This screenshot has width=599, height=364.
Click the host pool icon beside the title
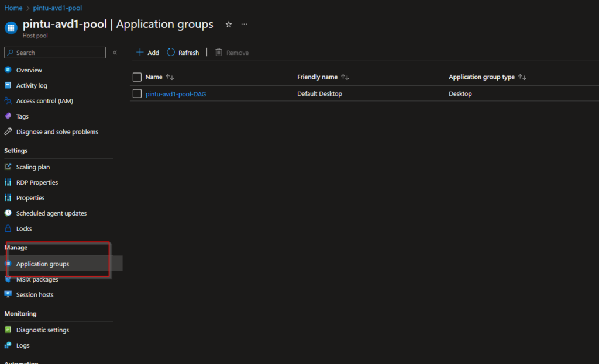point(11,27)
